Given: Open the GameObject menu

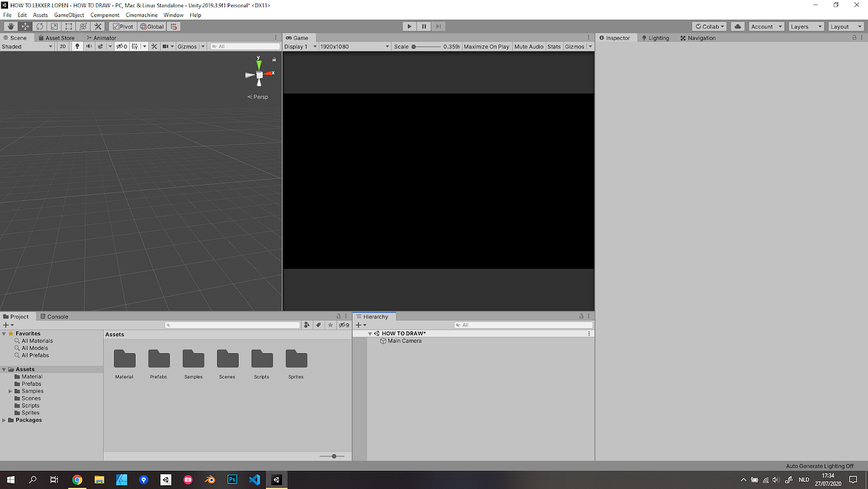Looking at the screenshot, I should tap(69, 15).
